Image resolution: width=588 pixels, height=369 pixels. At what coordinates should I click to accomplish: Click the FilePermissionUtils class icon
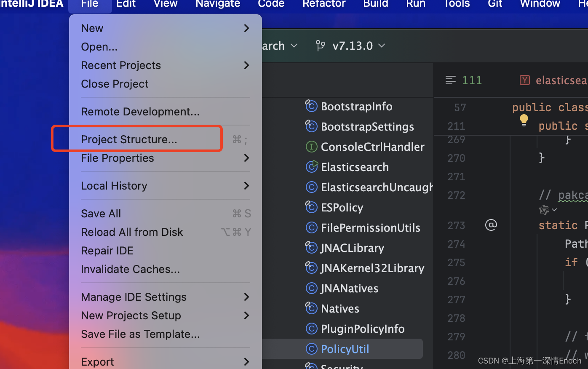tap(311, 227)
